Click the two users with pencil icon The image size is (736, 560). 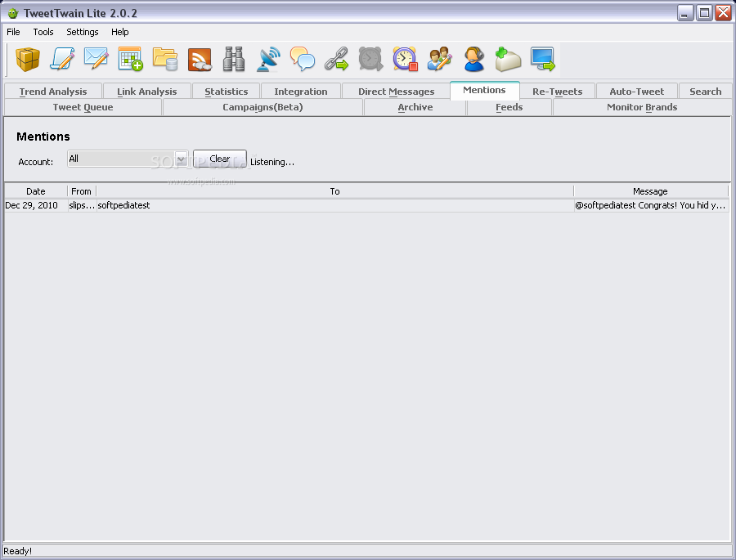(x=439, y=59)
